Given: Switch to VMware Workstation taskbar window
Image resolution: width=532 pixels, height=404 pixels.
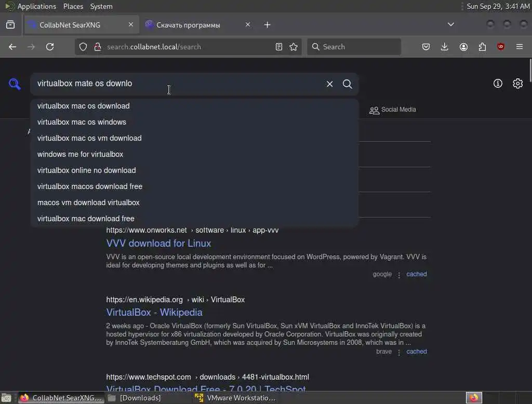Looking at the screenshot, I should pyautogui.click(x=235, y=398).
